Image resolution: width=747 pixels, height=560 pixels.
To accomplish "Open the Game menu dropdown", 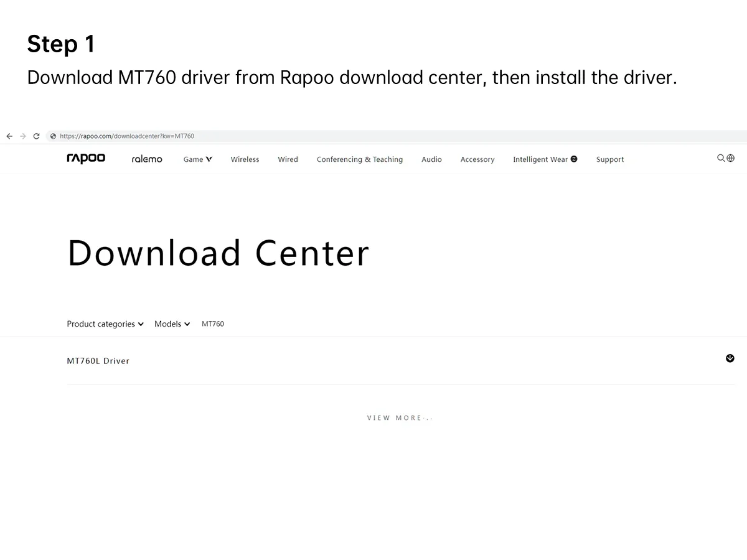I will [198, 159].
